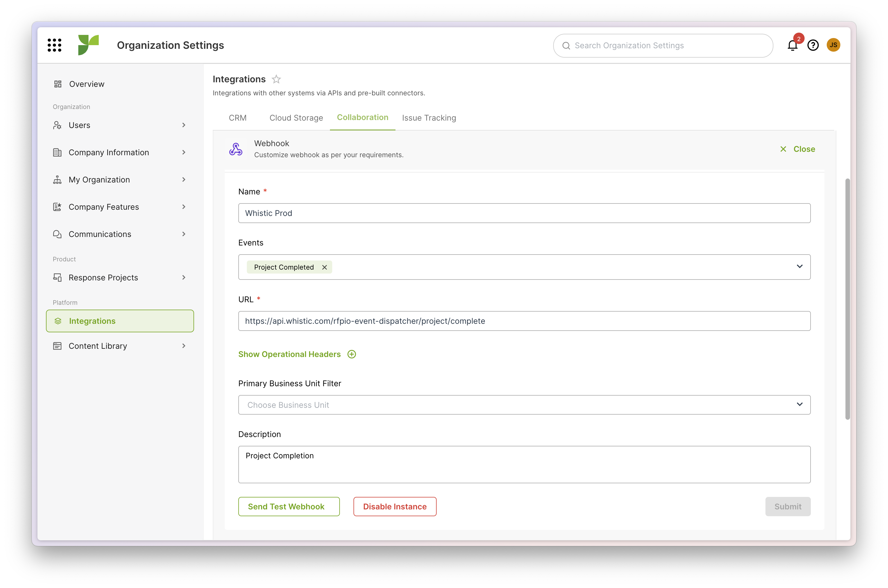Open the Choose Business Unit dropdown

pos(524,405)
